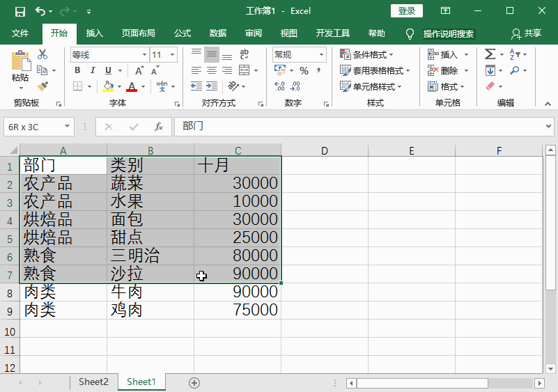Expand the Name Box dropdown arrow
Viewport: 558px width, 392px height.
tap(67, 127)
